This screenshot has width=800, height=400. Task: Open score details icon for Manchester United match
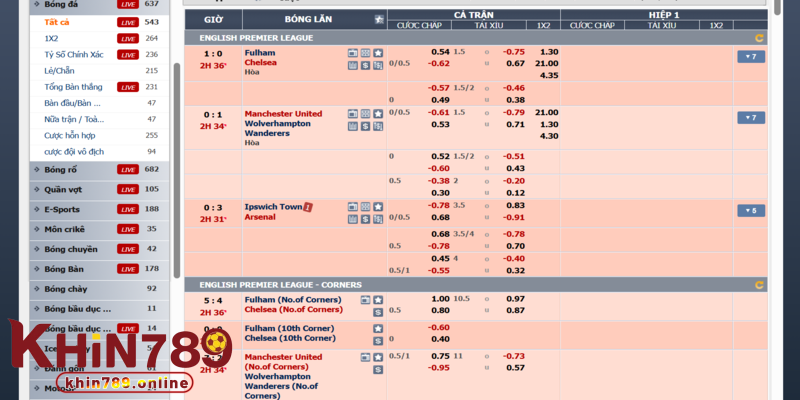pyautogui.click(x=378, y=126)
